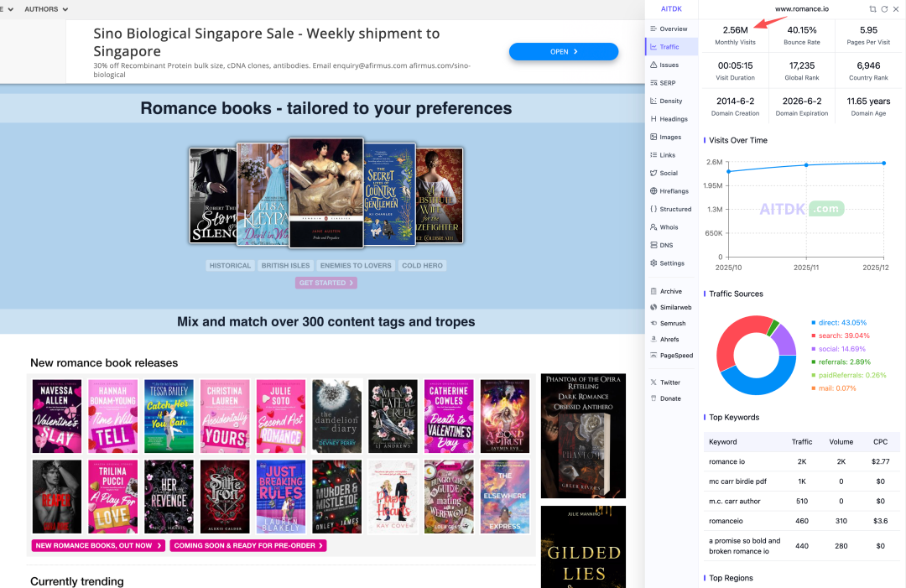Viewport: 906px width, 588px height.
Task: Close the AITDK panel with X icon
Action: [x=896, y=9]
